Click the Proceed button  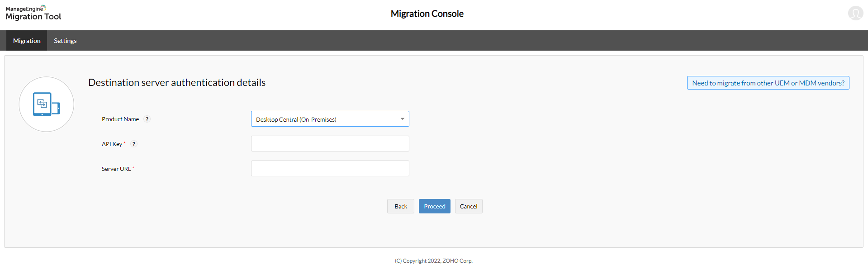point(435,206)
